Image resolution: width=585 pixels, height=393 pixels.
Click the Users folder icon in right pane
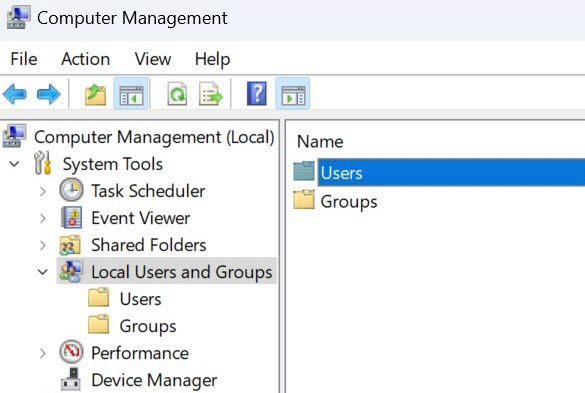(x=304, y=171)
